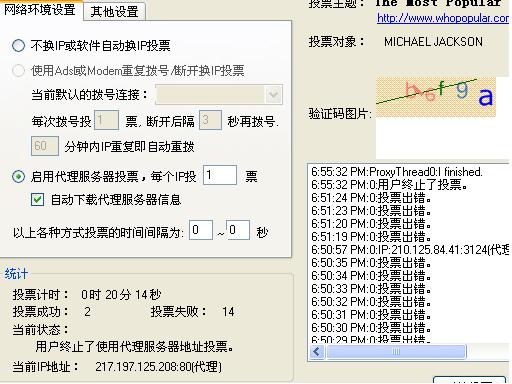
Task: Click the 60 分钟内IP重复 field
Action: (x=45, y=146)
